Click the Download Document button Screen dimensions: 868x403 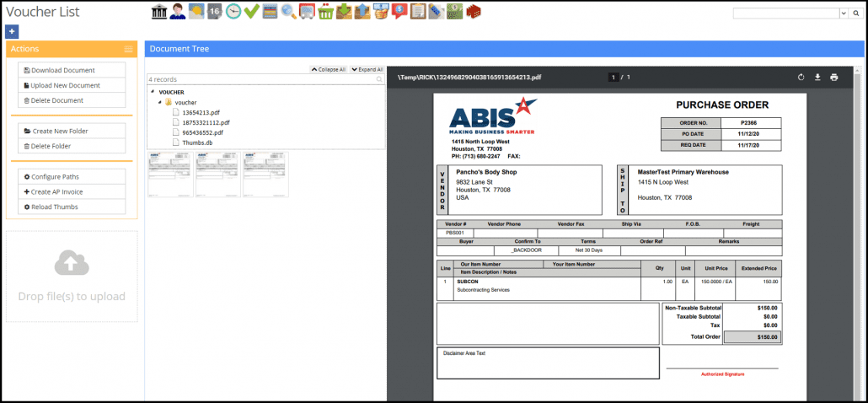click(x=72, y=70)
